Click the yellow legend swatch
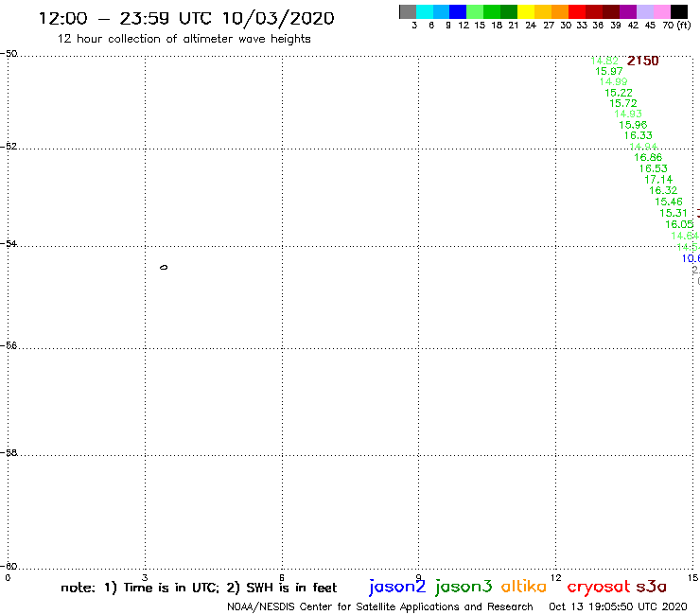 point(526,11)
